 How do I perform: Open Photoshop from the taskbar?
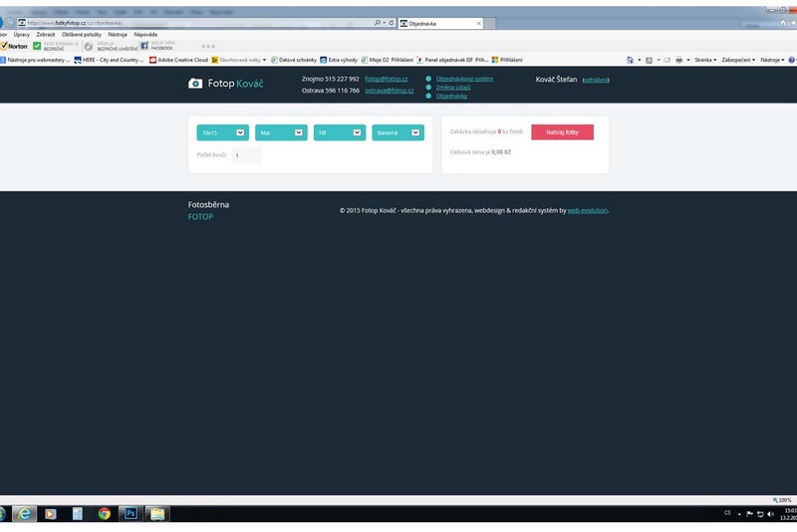click(x=131, y=513)
